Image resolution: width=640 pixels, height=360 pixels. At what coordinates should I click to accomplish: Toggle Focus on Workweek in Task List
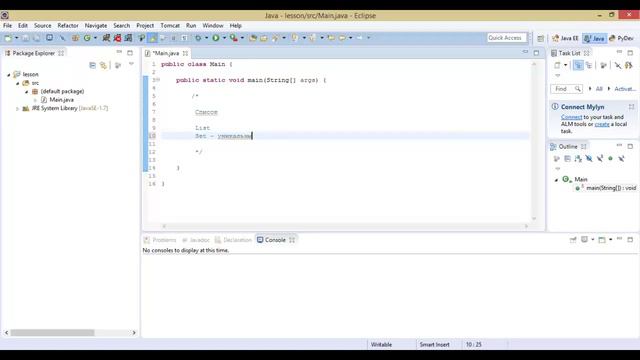pyautogui.click(x=603, y=65)
